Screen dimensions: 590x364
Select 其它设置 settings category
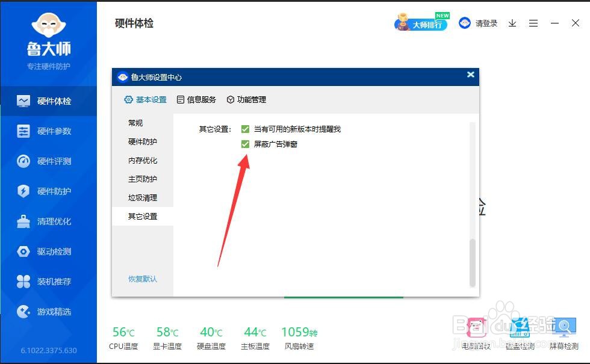[x=143, y=216]
